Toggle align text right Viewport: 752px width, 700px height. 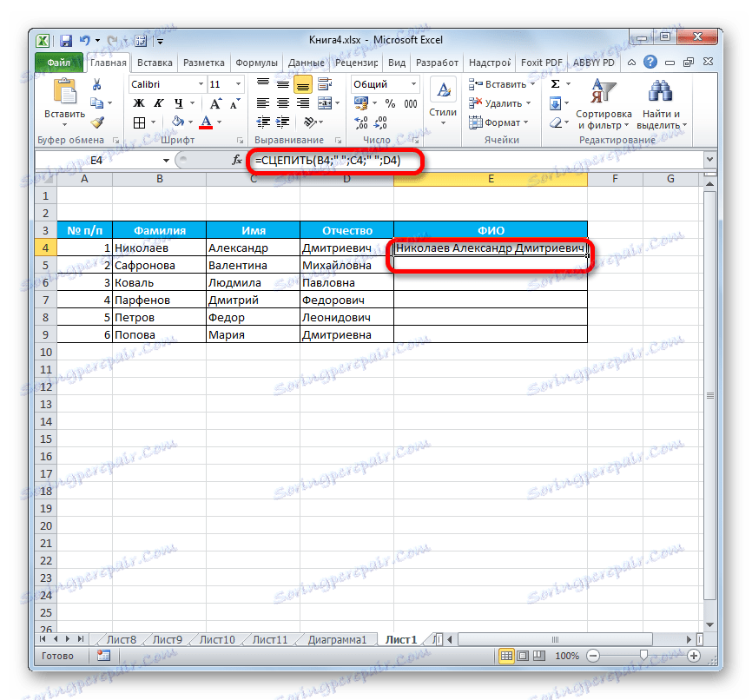tap(303, 103)
